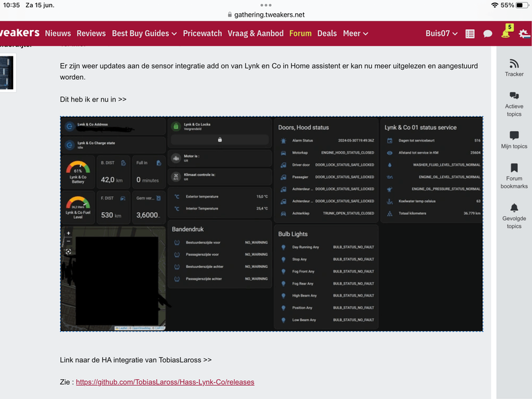Click the map zoom-in plus button
Image resolution: width=532 pixels, height=399 pixels.
(68, 233)
